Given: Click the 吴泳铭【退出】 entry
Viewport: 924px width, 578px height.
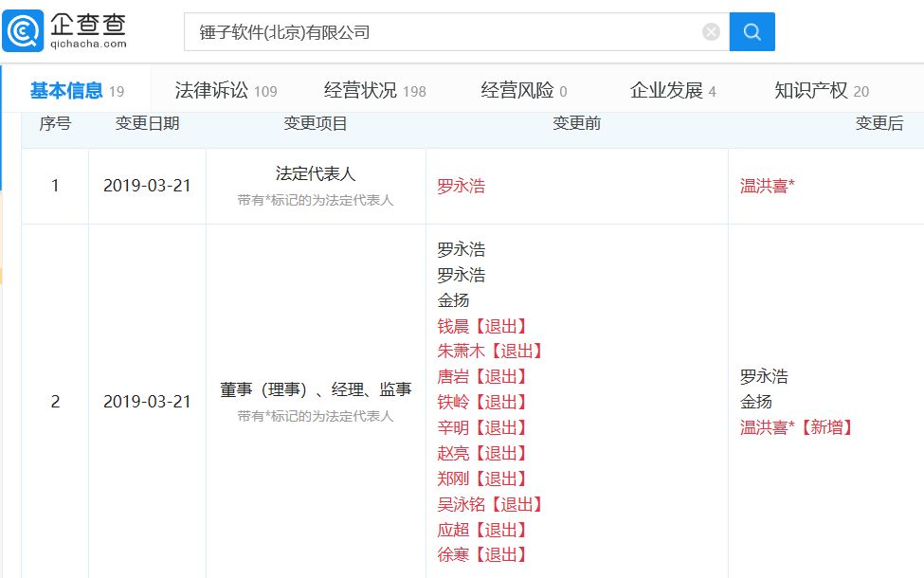Looking at the screenshot, I should click(x=490, y=505).
